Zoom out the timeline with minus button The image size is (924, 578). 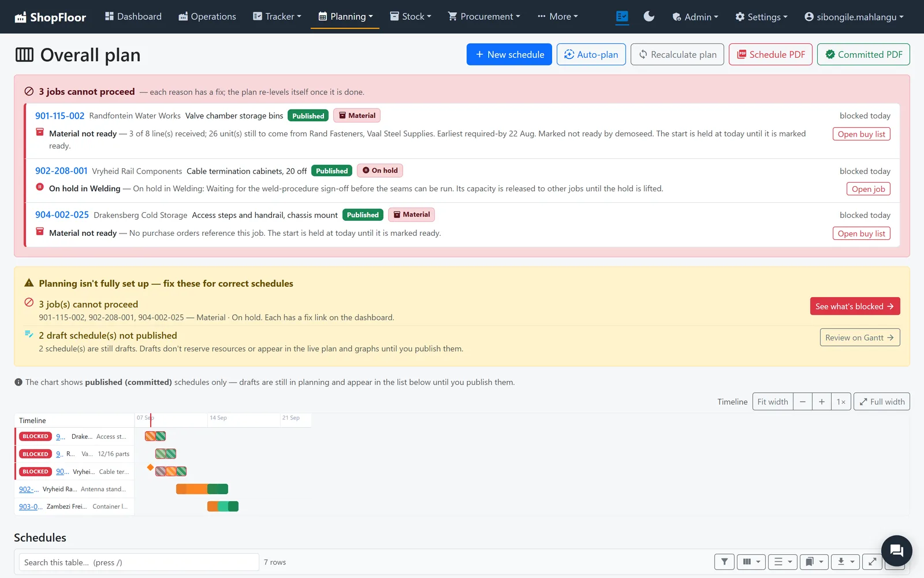[802, 402]
